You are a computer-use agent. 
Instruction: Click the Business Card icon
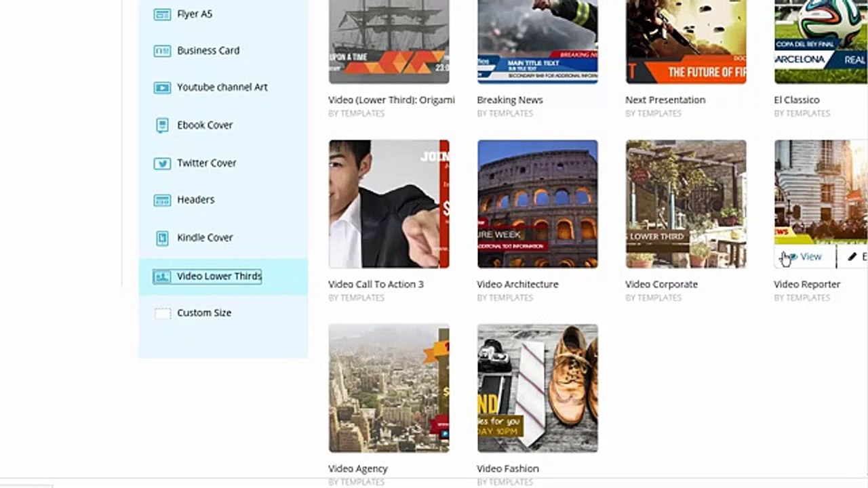162,51
